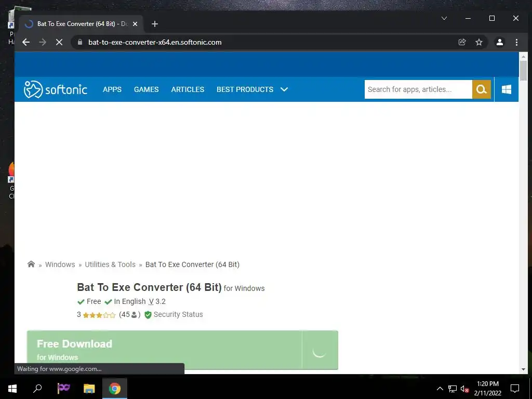The width and height of the screenshot is (532, 399).
Task: Go back with the browser back arrow
Action: point(26,43)
